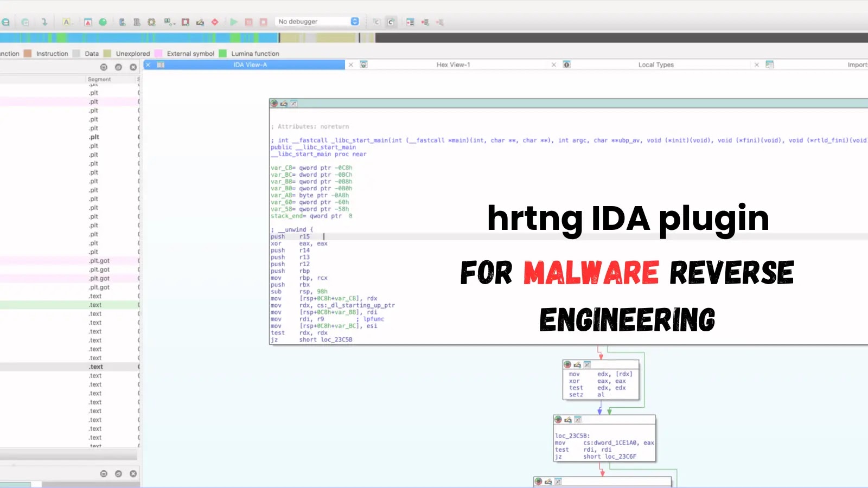Click color icon on 'mov edx, [rdx]' node
868x488 pixels.
(567, 365)
